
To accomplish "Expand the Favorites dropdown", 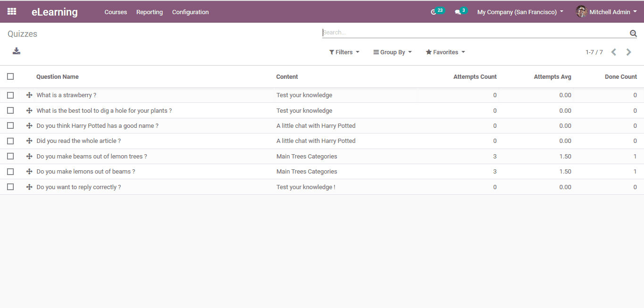I will (445, 52).
